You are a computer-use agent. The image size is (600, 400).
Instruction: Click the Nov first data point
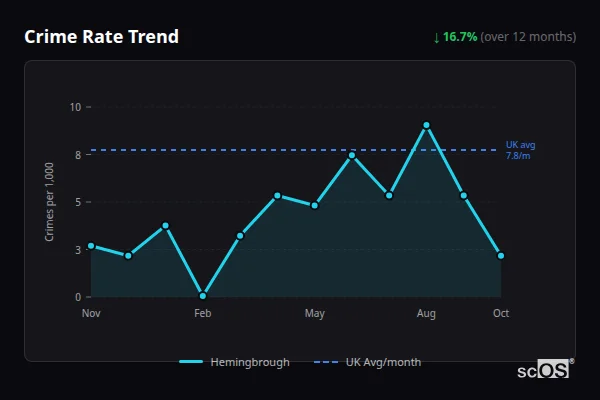point(91,246)
